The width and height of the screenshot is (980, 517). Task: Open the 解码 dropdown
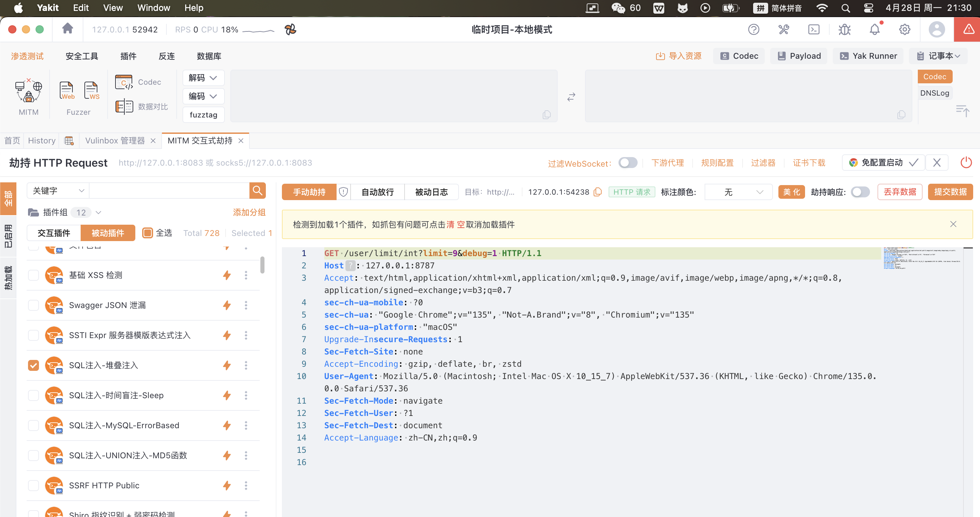[x=203, y=78]
